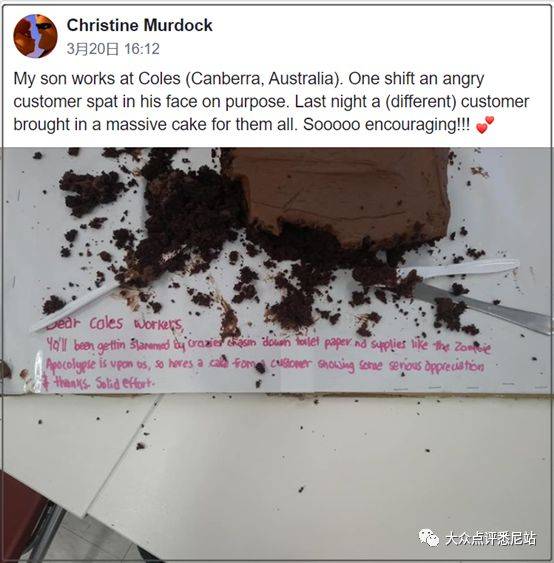Image resolution: width=554 pixels, height=563 pixels.
Task: Click the WeChat logo in watermark
Action: click(429, 538)
